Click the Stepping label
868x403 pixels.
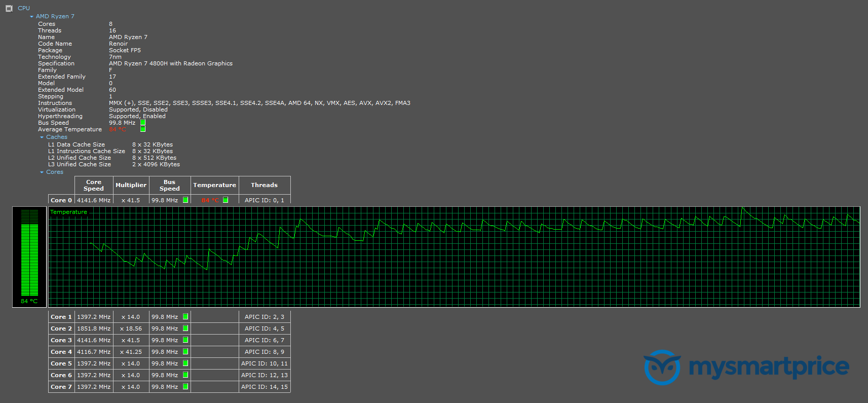[51, 96]
